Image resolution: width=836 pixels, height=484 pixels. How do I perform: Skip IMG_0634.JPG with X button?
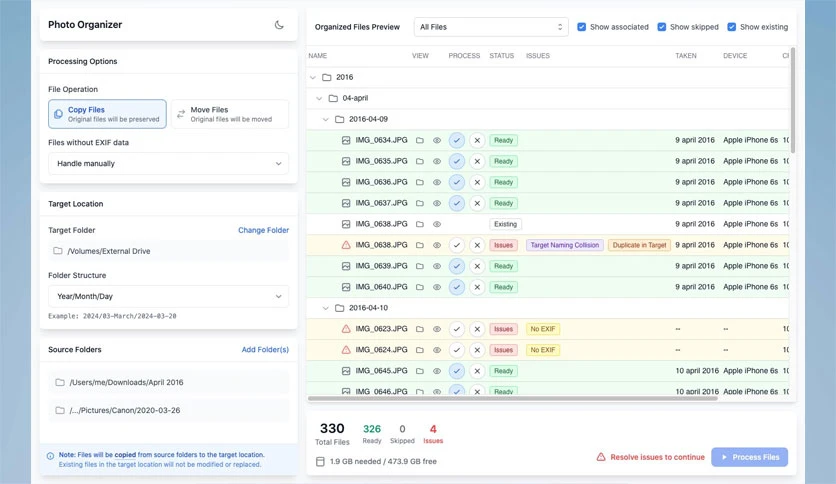pos(477,140)
